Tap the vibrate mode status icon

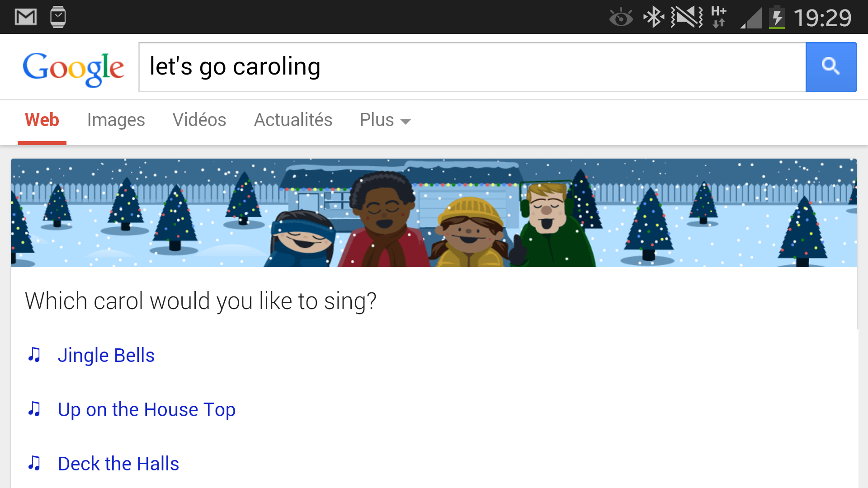click(687, 18)
